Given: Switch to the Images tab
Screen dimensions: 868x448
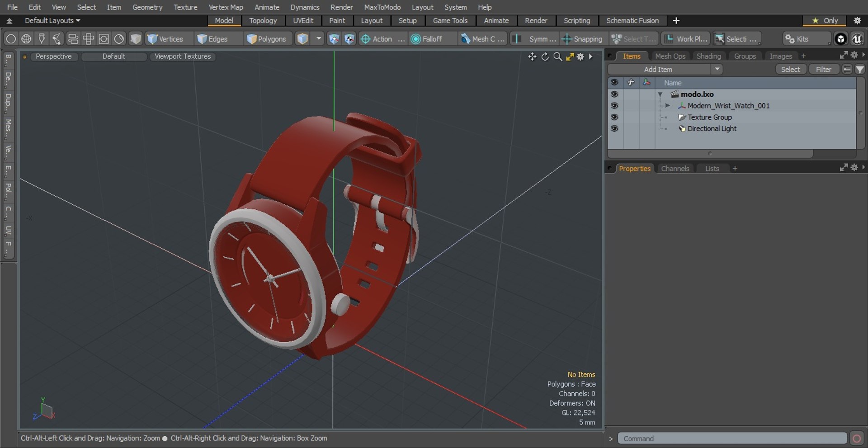Looking at the screenshot, I should (x=781, y=56).
